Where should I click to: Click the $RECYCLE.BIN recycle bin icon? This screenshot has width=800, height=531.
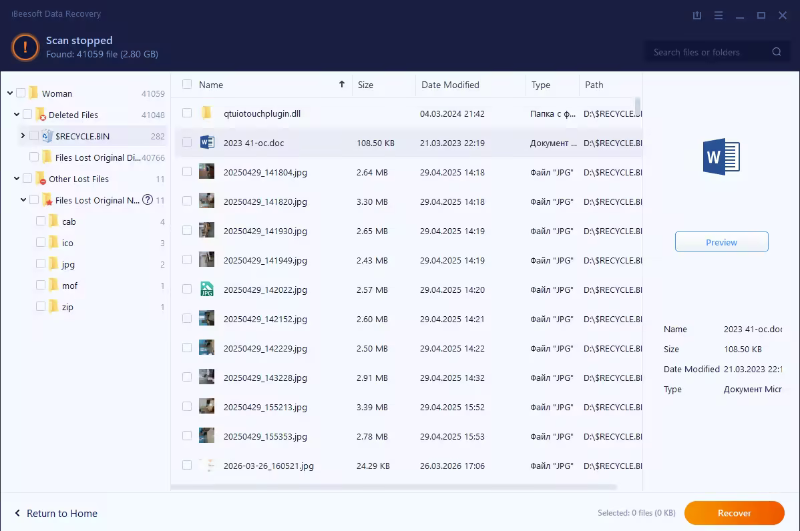pyautogui.click(x=47, y=136)
